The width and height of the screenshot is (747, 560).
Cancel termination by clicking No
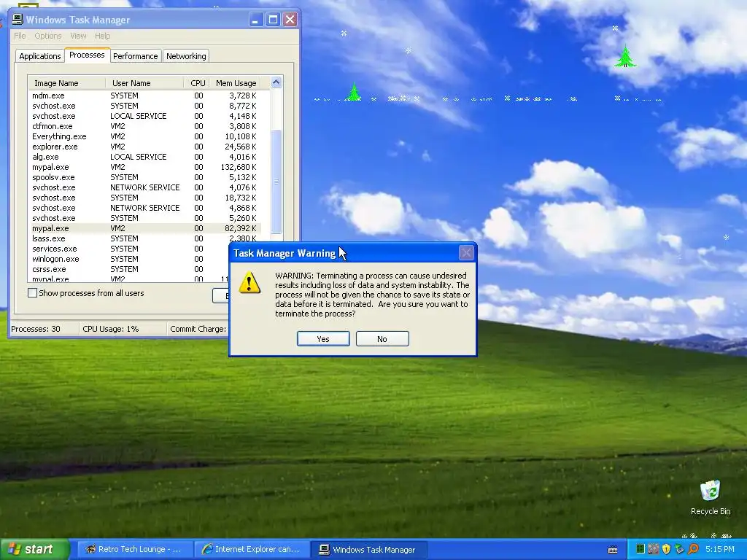[x=382, y=338]
